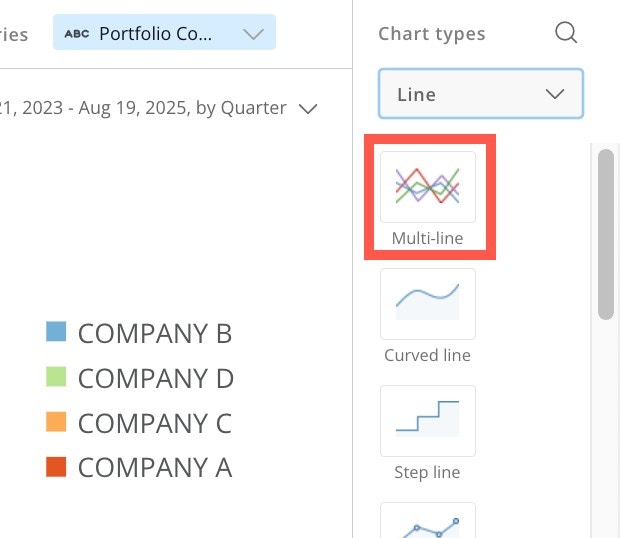620x538 pixels.
Task: Pick the Step line chart icon
Action: tap(428, 420)
